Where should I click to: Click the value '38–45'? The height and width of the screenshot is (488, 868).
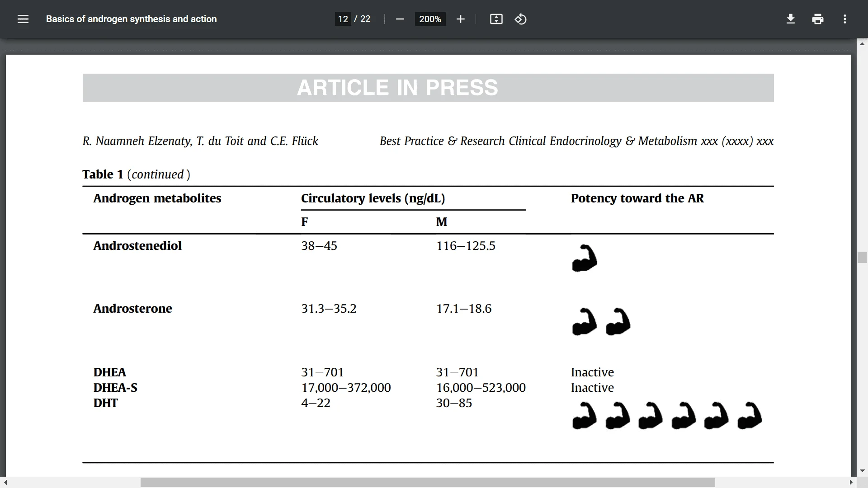[x=319, y=246]
